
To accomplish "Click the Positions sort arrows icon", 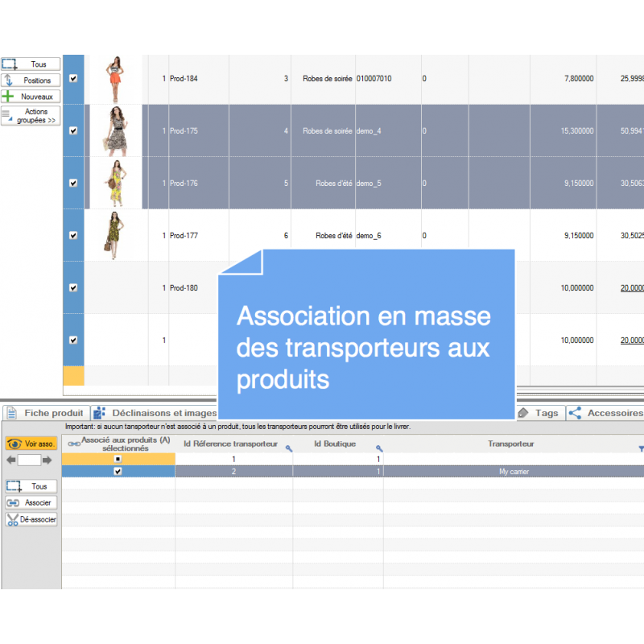I will tap(9, 80).
